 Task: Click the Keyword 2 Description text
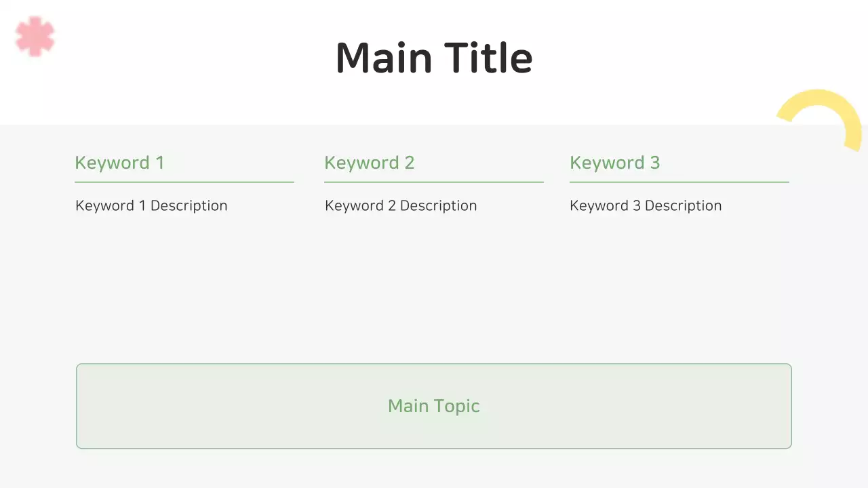click(x=401, y=206)
